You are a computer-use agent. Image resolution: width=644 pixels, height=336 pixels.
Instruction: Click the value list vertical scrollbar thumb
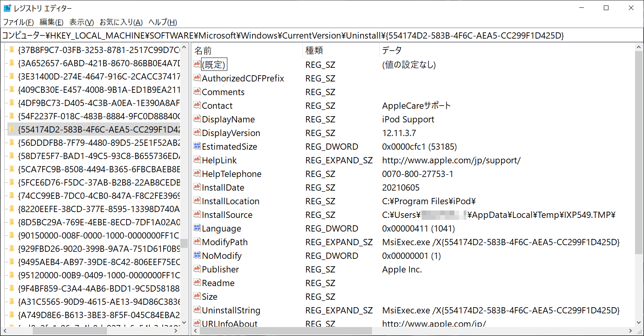639,152
